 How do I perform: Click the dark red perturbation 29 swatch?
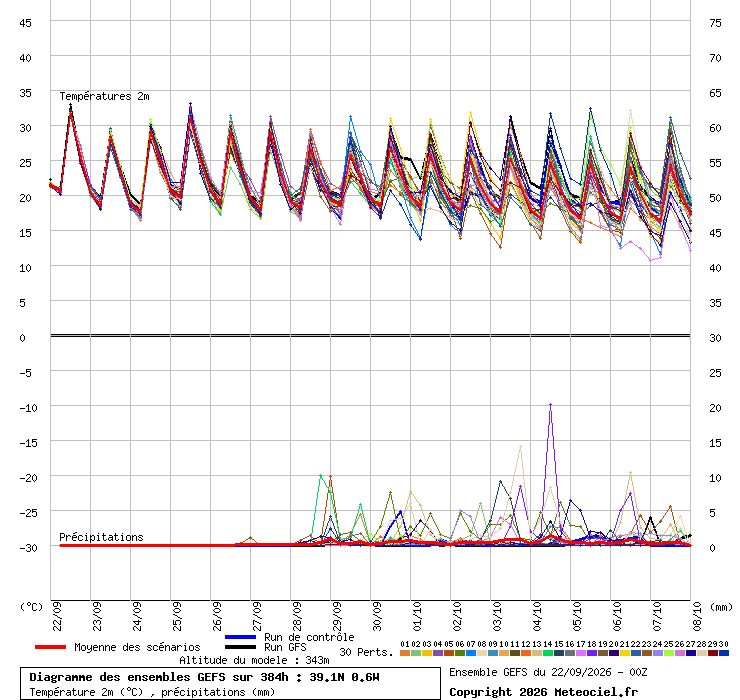tap(713, 653)
